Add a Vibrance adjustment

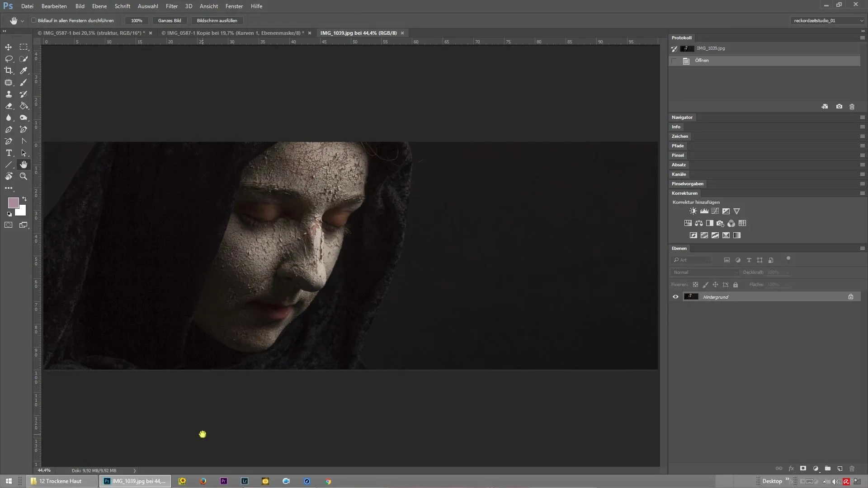click(x=736, y=211)
